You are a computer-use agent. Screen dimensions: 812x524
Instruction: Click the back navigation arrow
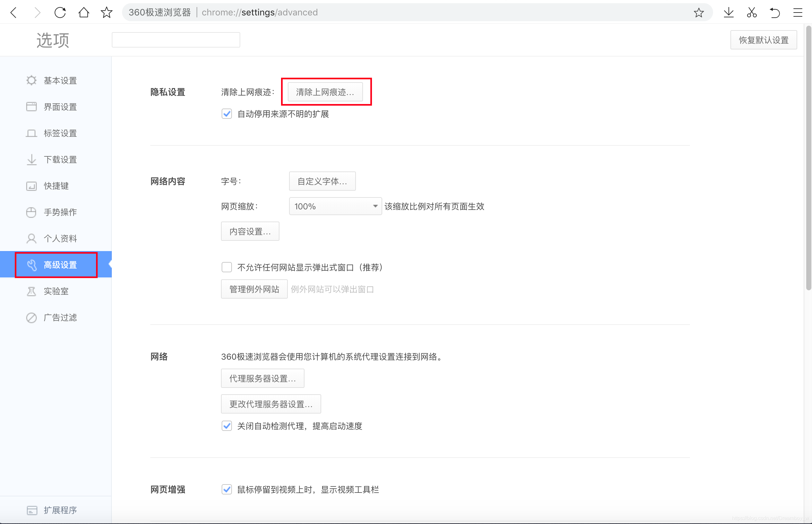(x=13, y=13)
